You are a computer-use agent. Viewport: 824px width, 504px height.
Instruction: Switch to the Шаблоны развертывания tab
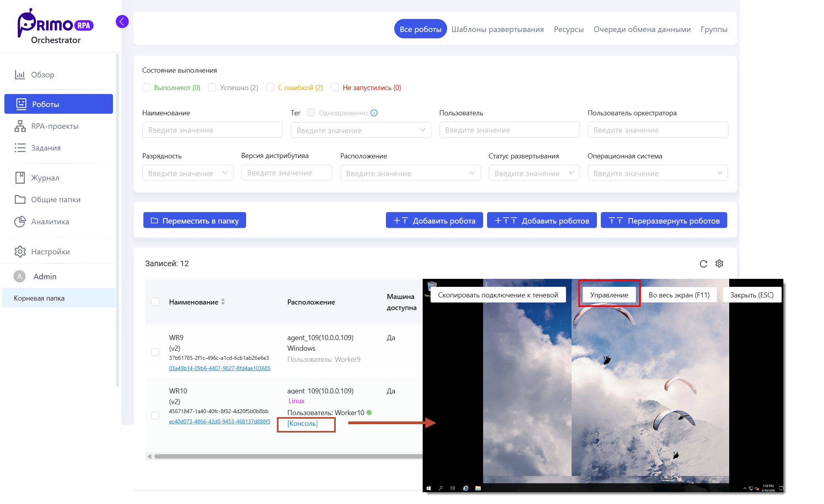(x=497, y=29)
